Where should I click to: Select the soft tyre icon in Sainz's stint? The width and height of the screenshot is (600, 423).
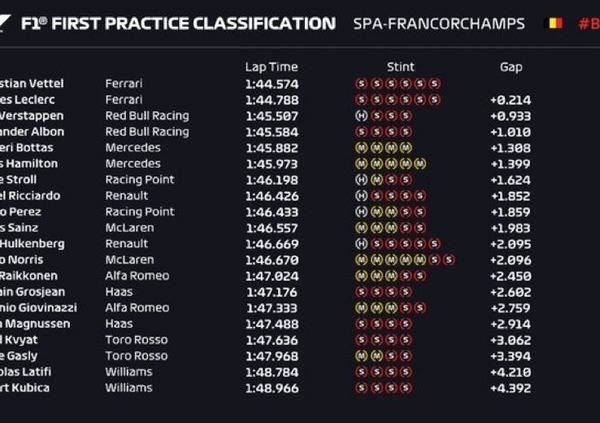tap(408, 228)
